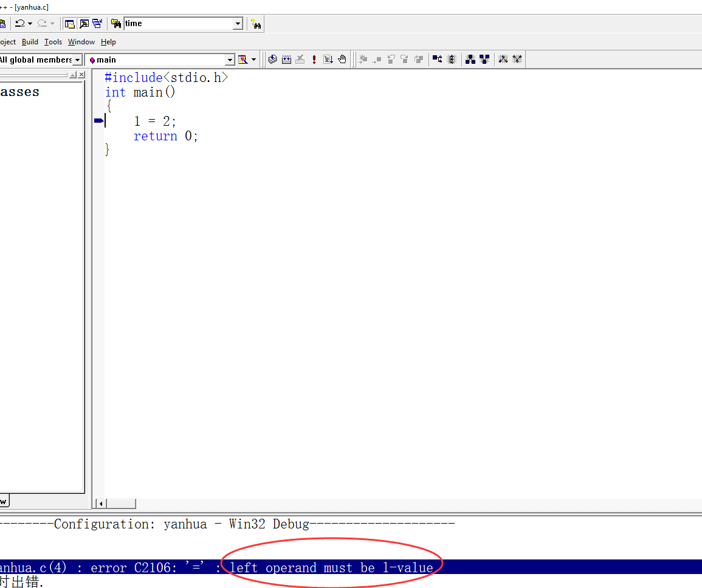Open the undo history dropdown arrow
702x588 pixels.
pos(30,24)
